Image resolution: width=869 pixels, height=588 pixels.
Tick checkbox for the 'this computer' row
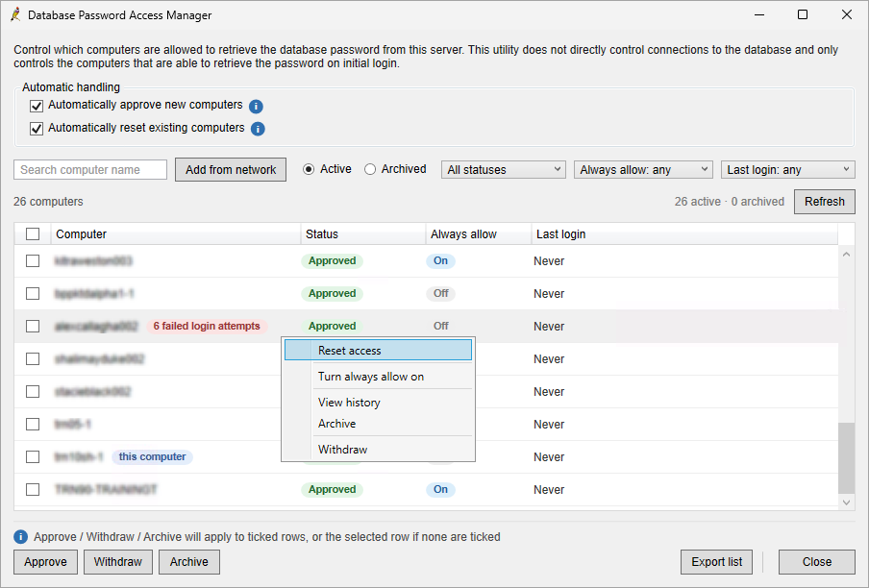pyautogui.click(x=33, y=456)
